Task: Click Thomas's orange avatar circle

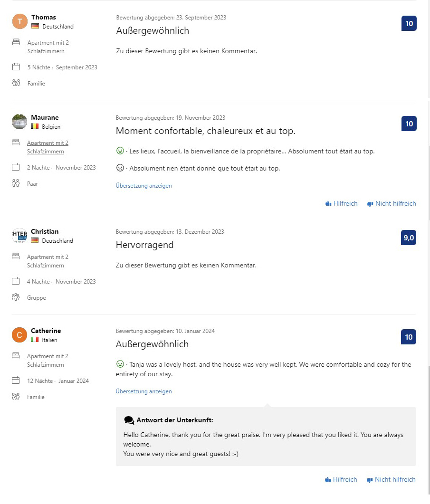Action: [20, 21]
